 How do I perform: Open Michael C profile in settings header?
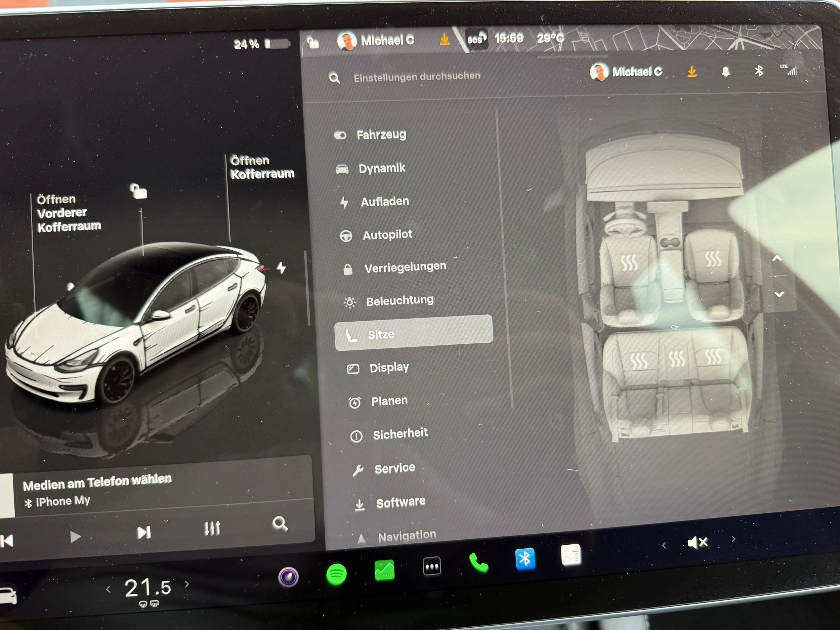pos(626,72)
